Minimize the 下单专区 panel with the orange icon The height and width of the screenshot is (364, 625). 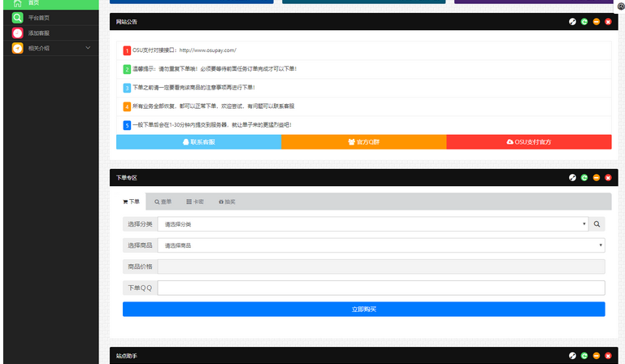596,177
